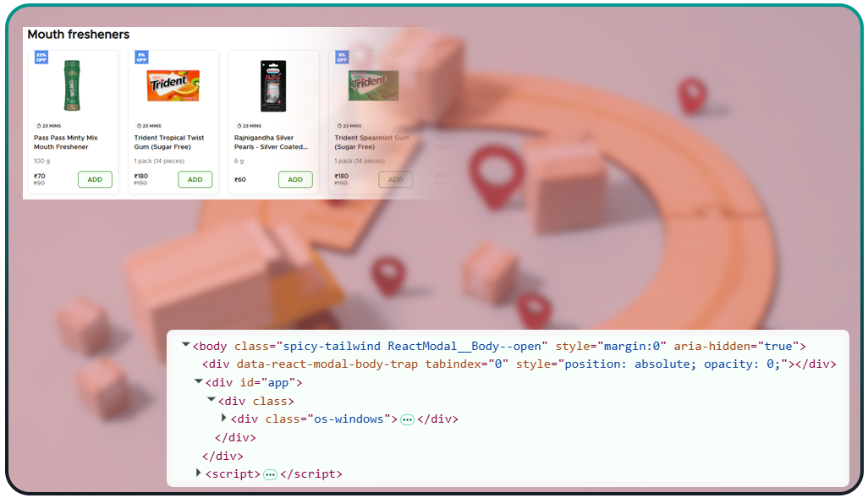Click the 23 MINS clock icon on Trident Tropical card

point(140,126)
